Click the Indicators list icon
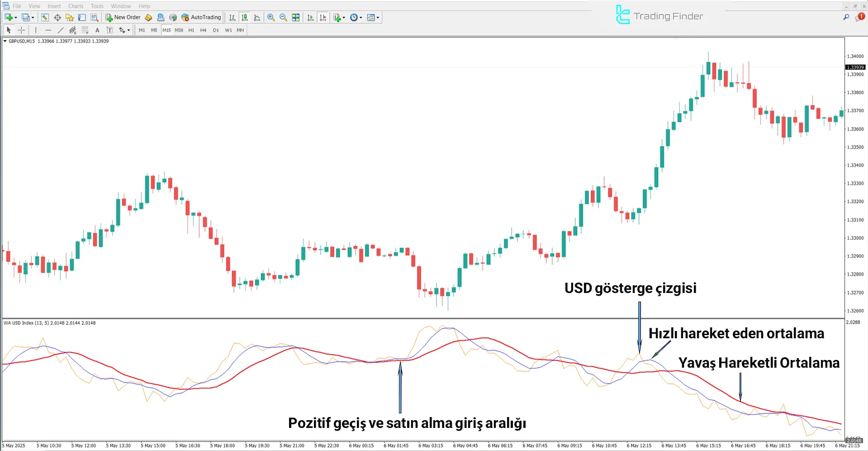Image resolution: width=868 pixels, height=451 pixels. 337,17
